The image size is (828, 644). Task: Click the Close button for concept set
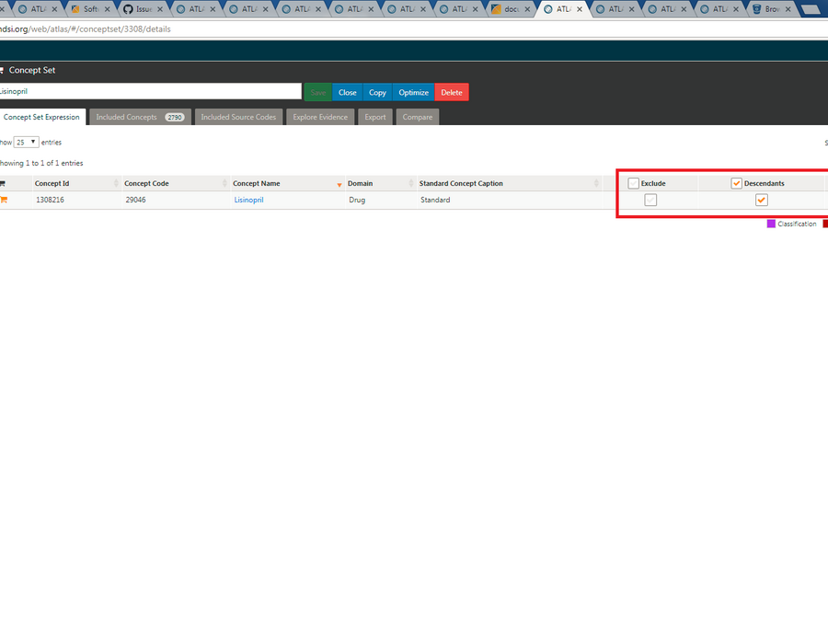(x=348, y=92)
